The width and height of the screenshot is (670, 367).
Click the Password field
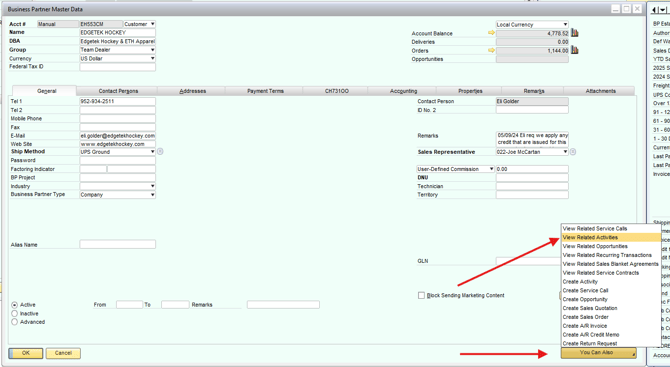pyautogui.click(x=118, y=161)
